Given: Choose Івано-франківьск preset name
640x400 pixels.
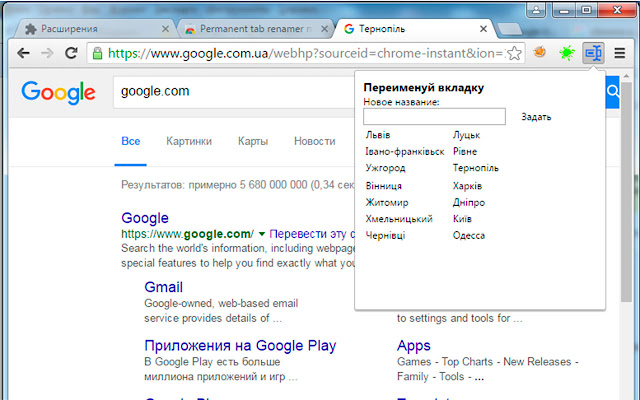Looking at the screenshot, I should click(404, 151).
